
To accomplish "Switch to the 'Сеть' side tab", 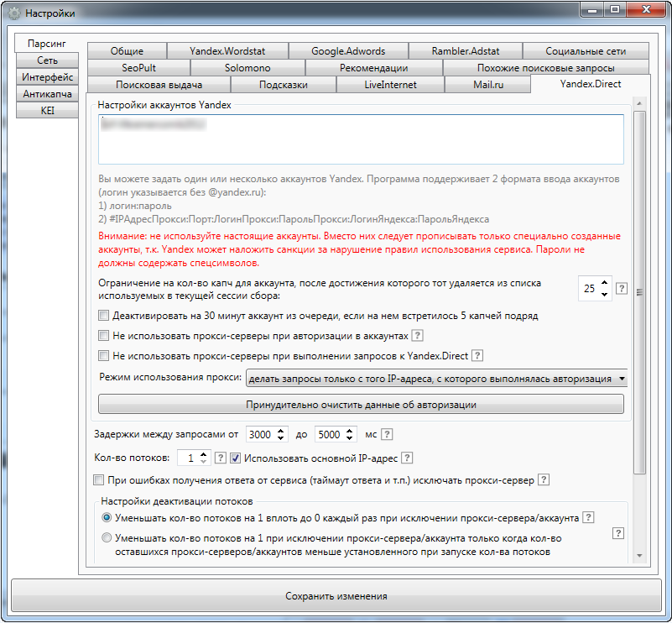I will tap(47, 60).
